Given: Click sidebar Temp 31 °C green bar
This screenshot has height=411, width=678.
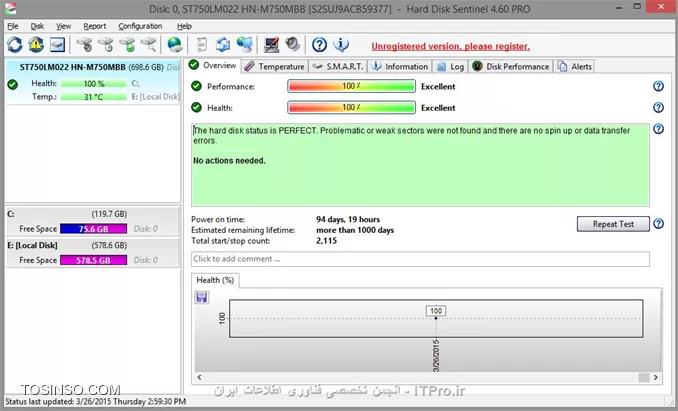Looking at the screenshot, I should click(x=93, y=96).
